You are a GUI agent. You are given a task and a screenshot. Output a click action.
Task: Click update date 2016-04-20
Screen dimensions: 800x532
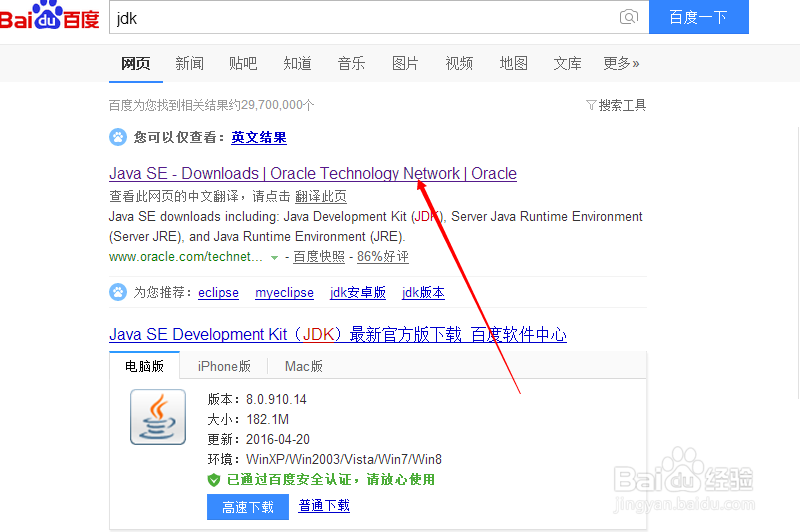tap(278, 439)
